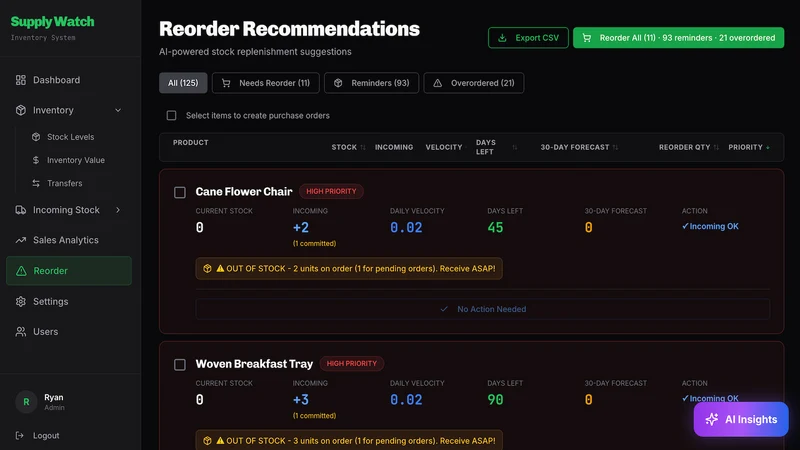Open the AI Insights panel

click(741, 419)
